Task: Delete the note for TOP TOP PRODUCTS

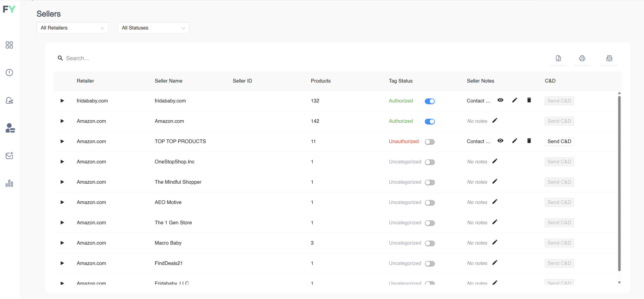Action: click(529, 141)
